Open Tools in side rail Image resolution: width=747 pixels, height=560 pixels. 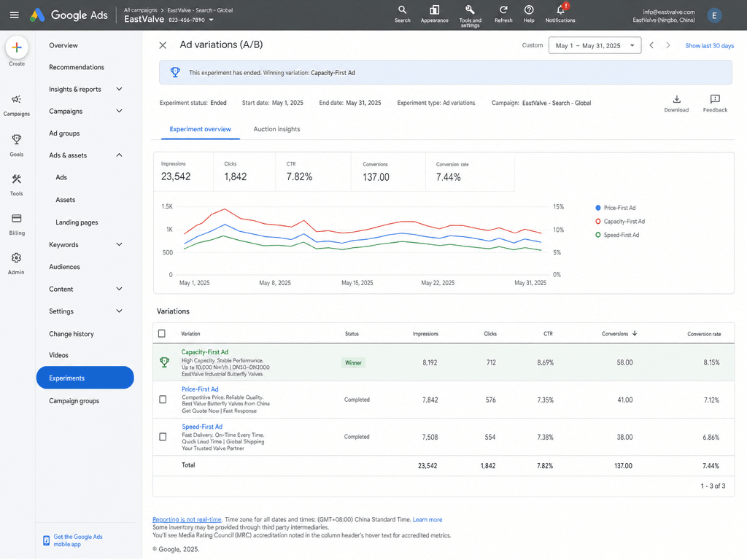(x=16, y=184)
